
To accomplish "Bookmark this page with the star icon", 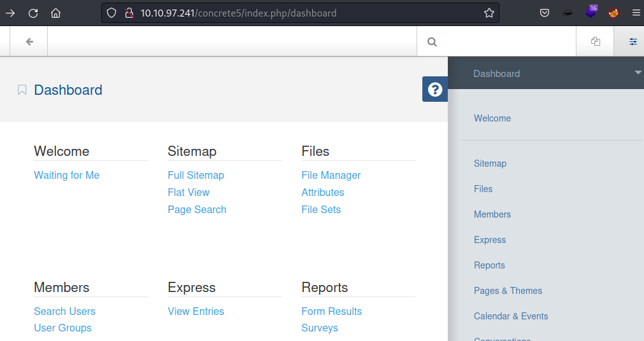I will 489,13.
